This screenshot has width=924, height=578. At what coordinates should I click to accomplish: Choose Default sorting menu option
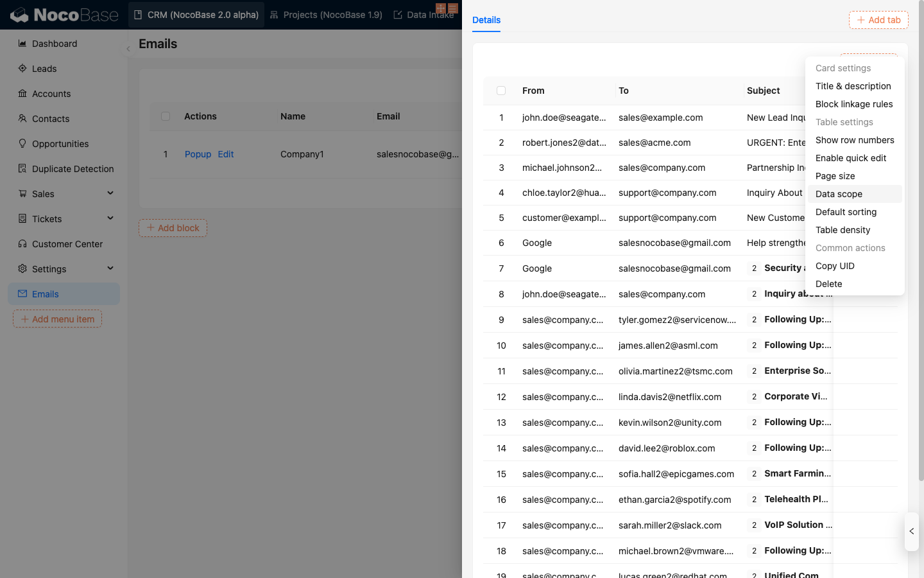pos(846,212)
